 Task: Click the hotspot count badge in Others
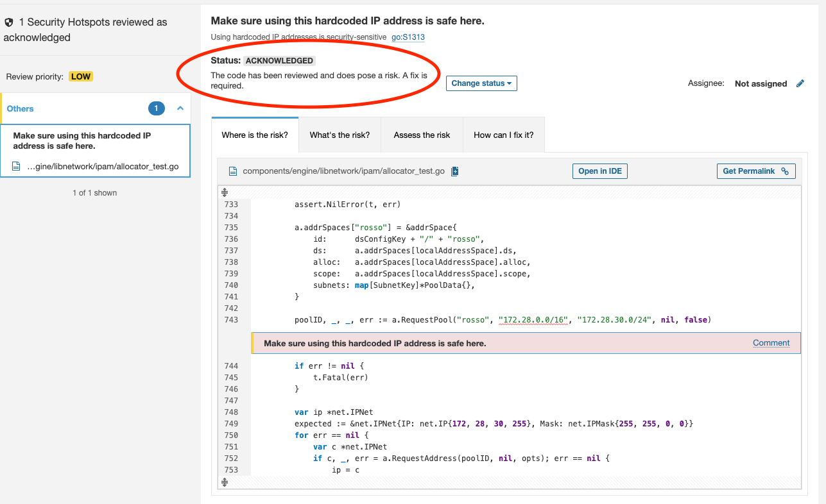(156, 108)
